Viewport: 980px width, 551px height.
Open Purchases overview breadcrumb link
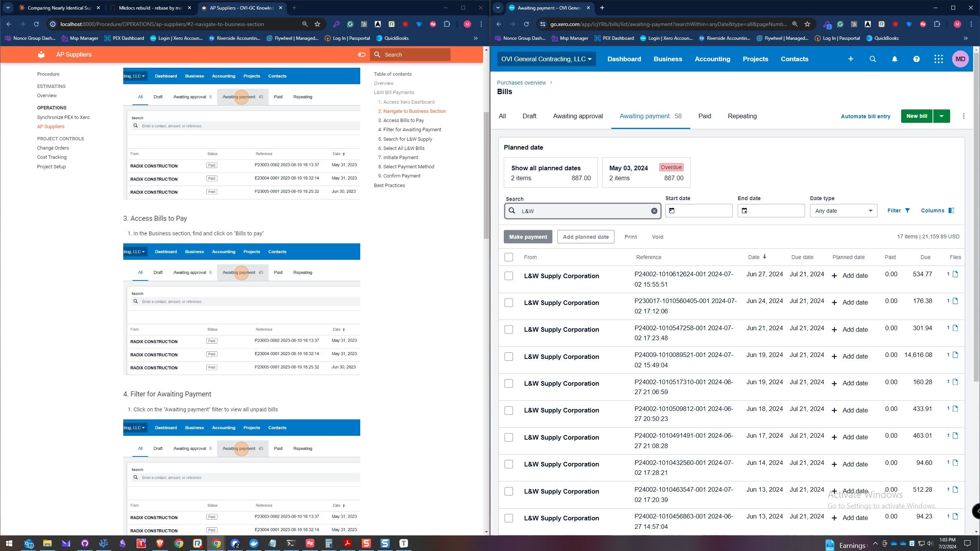(x=521, y=83)
